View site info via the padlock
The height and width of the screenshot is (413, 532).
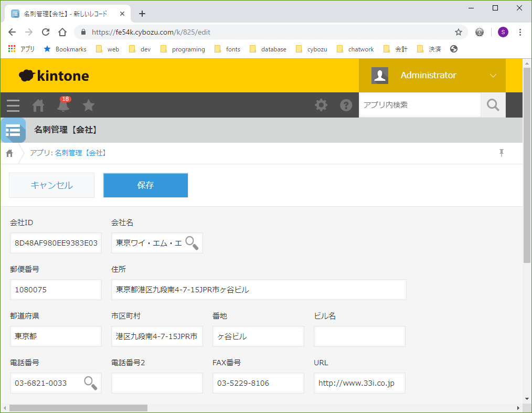pos(83,32)
